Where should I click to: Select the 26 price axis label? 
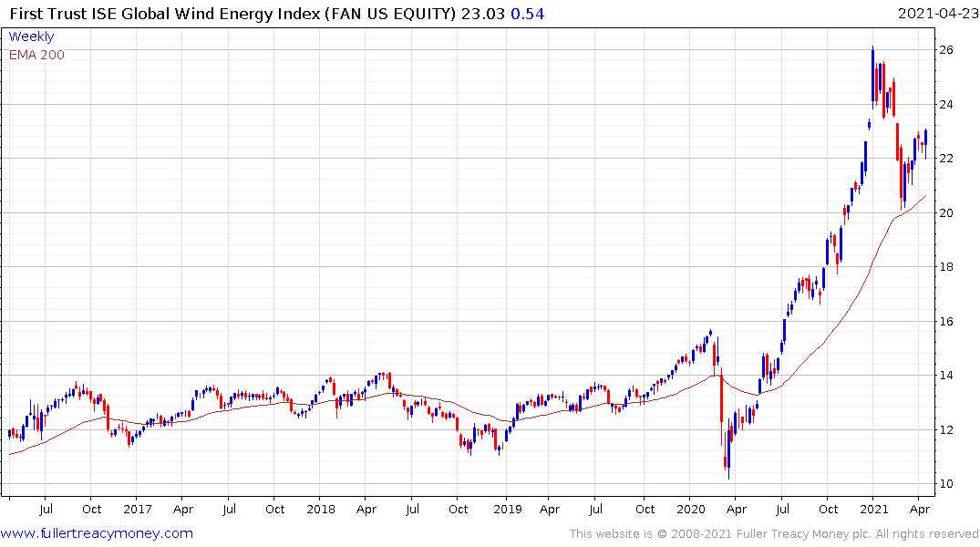[x=946, y=50]
